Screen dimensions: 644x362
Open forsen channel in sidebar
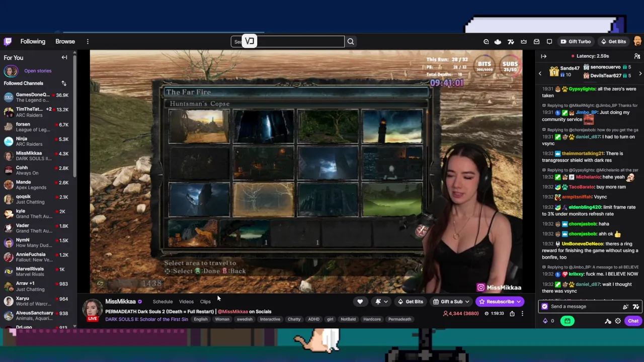38,127
